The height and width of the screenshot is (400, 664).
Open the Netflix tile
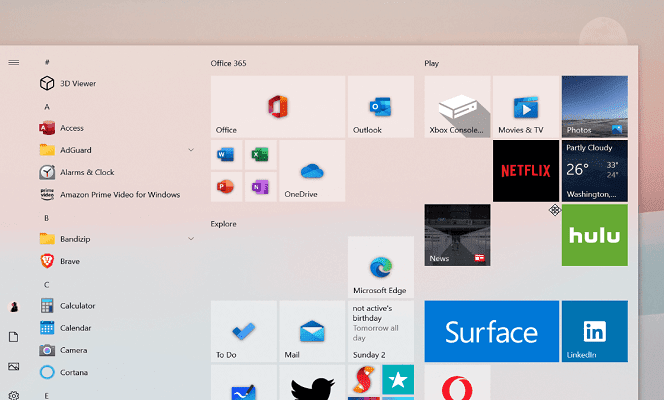click(x=525, y=171)
